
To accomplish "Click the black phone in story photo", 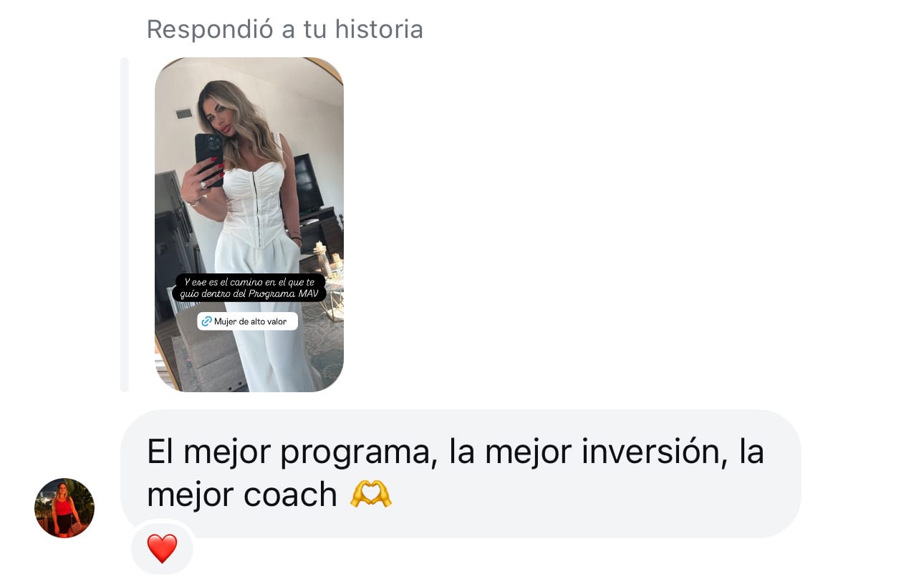I will point(208,156).
